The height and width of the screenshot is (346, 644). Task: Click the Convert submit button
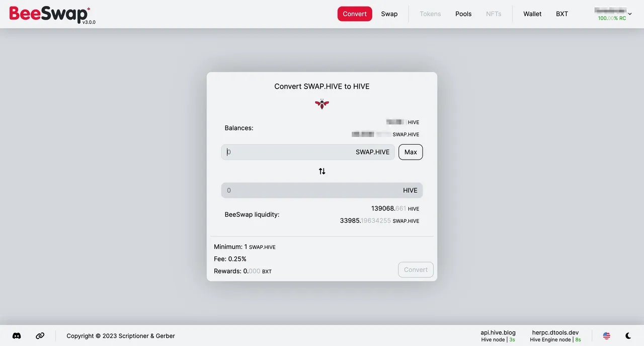(416, 269)
